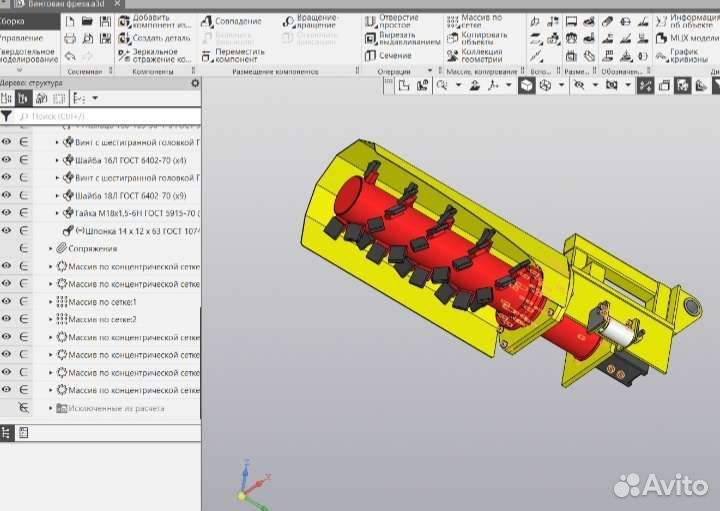Click the Добавить компонент icon
This screenshot has height=511, width=720.
click(125, 21)
